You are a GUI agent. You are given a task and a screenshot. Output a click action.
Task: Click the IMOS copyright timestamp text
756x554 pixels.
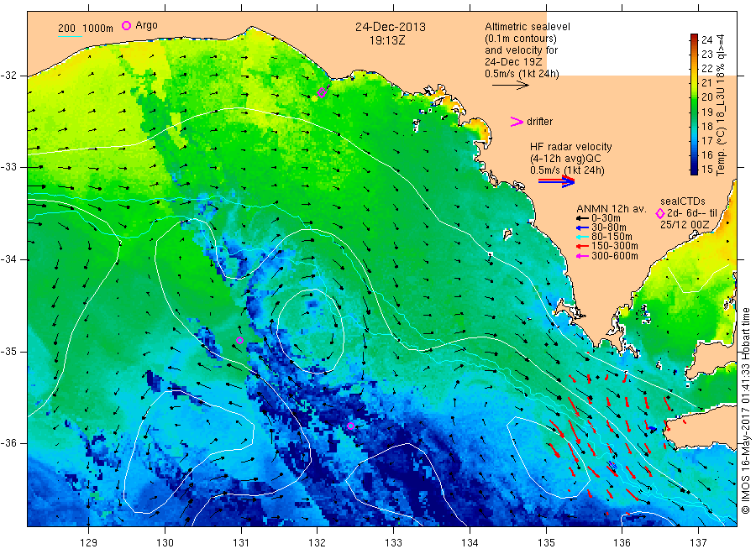[746, 410]
